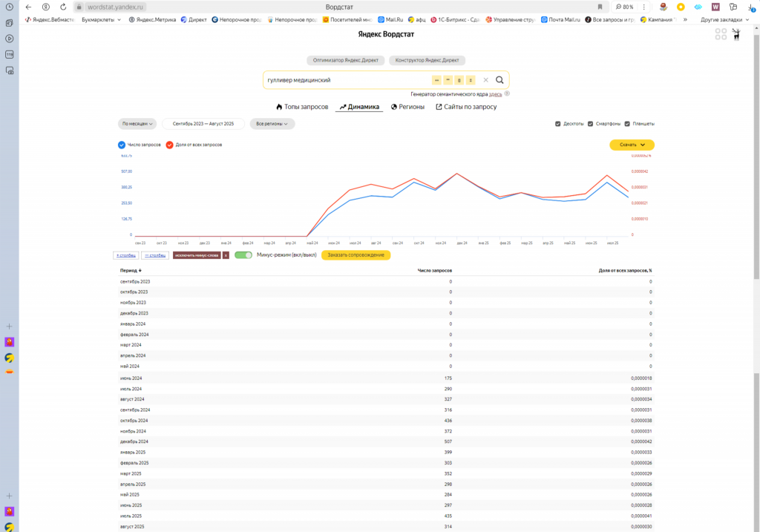The height and width of the screenshot is (532, 760).
Task: Toggle the Минус-режим switch
Action: coord(243,255)
